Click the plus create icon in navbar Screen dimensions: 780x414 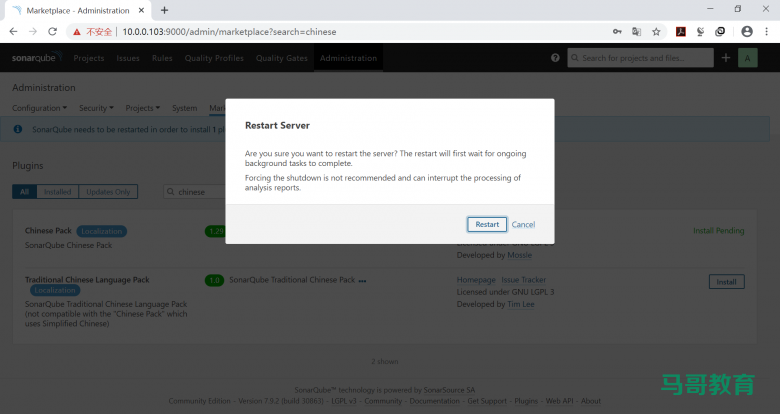tap(726, 58)
